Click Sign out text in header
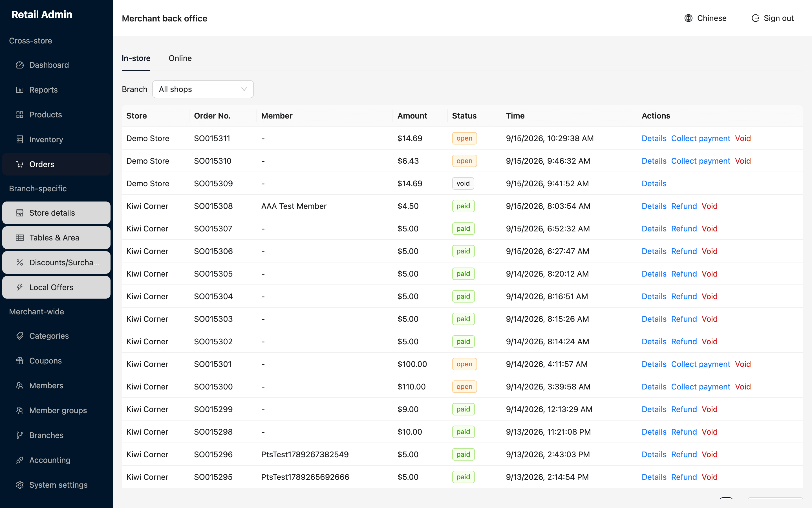The width and height of the screenshot is (812, 508). point(779,18)
